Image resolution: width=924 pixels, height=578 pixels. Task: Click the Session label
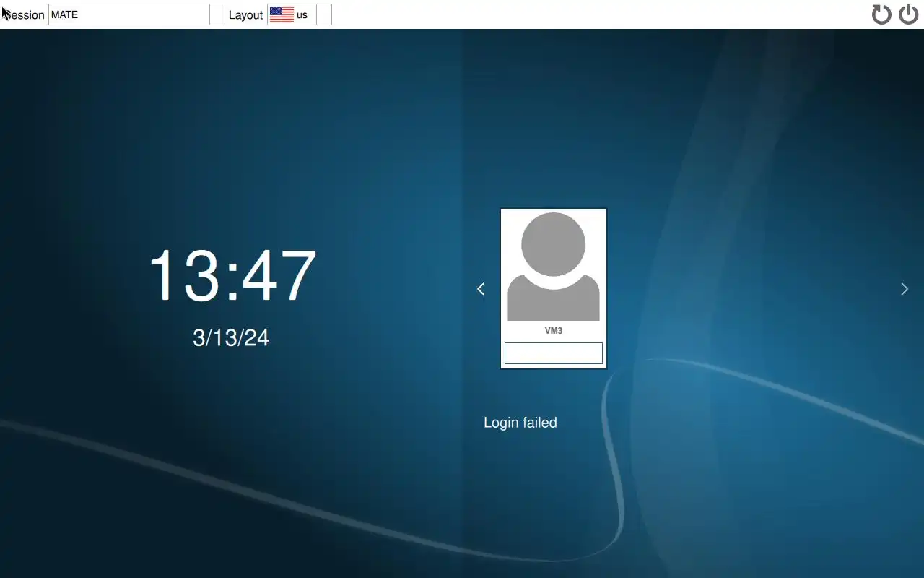click(24, 15)
